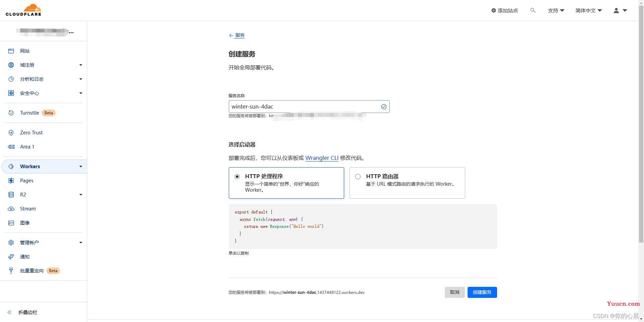This screenshot has width=644, height=322.
Task: Click the Turnstile icon
Action: [x=11, y=113]
